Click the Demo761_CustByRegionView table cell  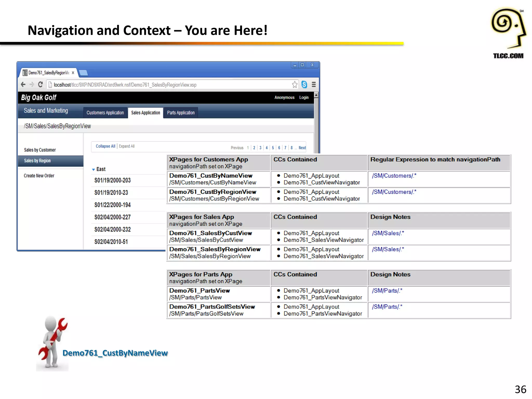pyautogui.click(x=218, y=195)
